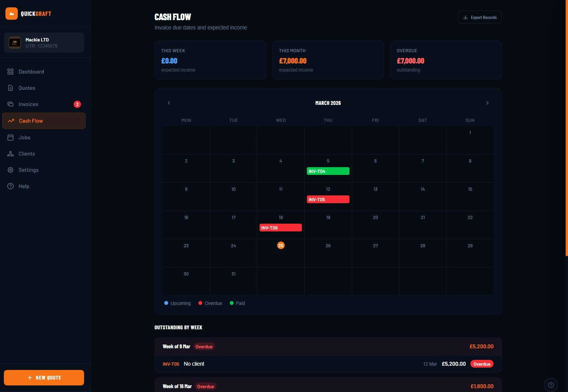Select the Cash Flow menu item

tap(44, 121)
